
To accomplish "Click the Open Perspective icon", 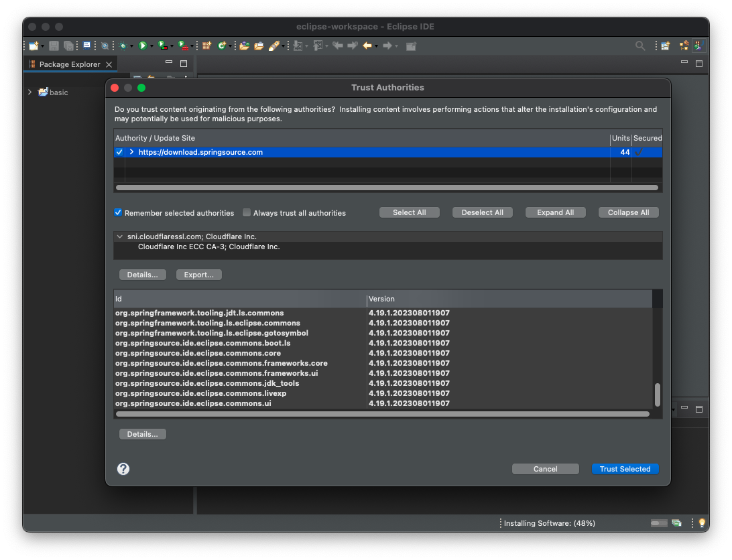I will pos(665,46).
